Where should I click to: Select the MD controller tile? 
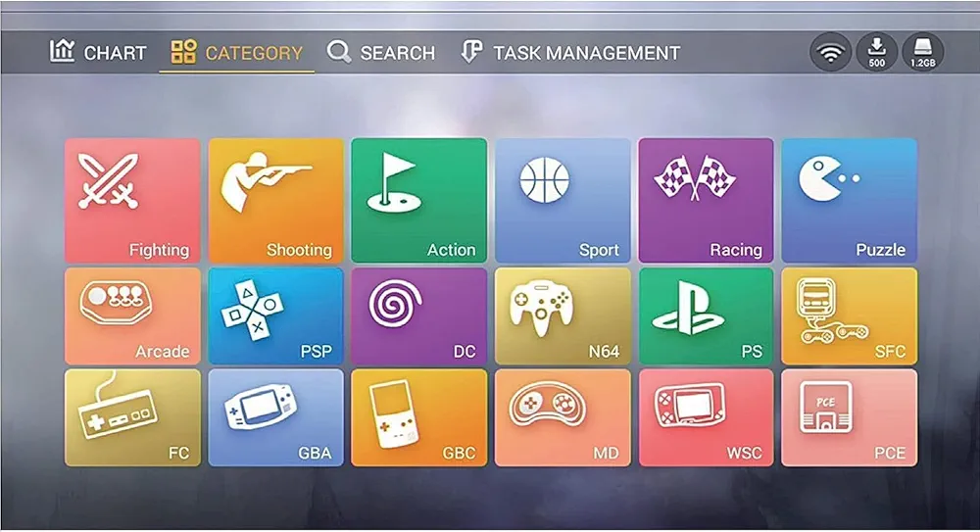point(563,417)
